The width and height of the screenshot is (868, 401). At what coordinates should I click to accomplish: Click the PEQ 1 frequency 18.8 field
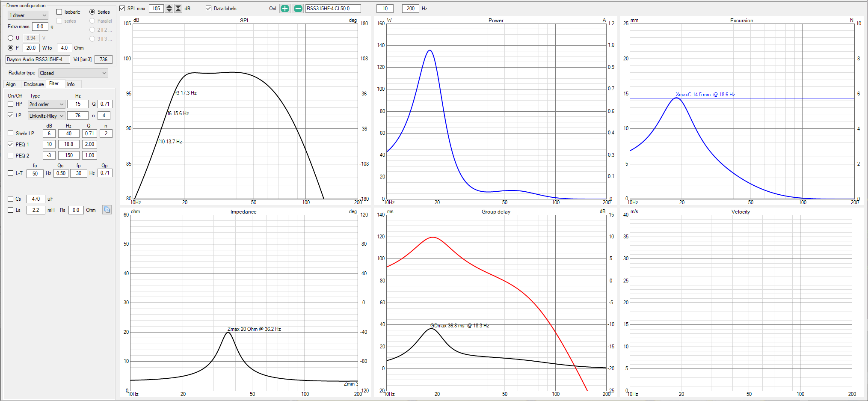pyautogui.click(x=69, y=145)
